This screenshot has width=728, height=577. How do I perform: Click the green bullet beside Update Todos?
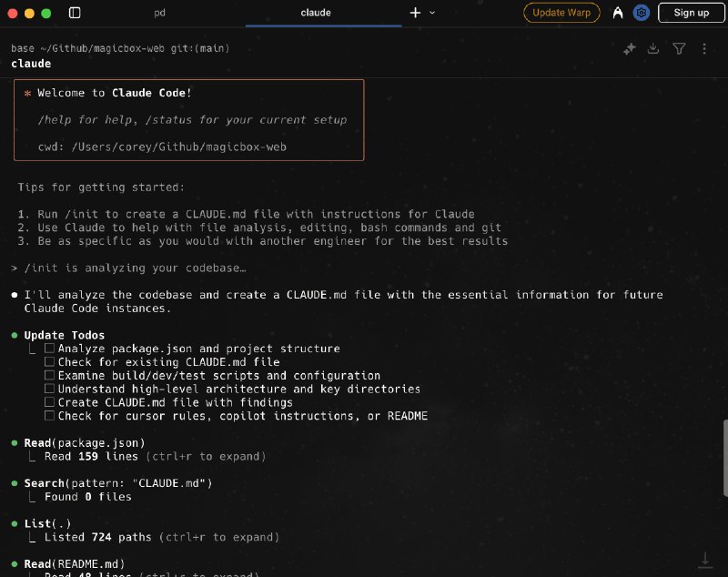pos(15,335)
